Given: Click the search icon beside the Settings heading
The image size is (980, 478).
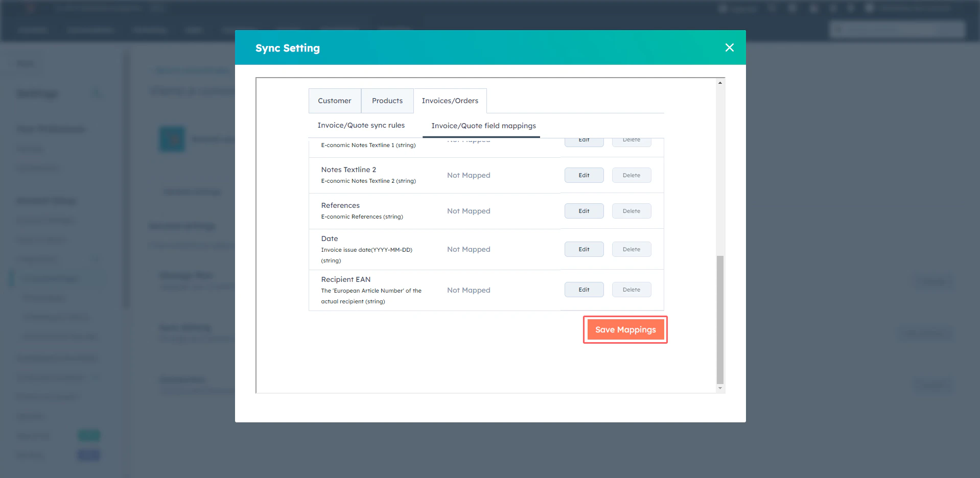Looking at the screenshot, I should [96, 93].
